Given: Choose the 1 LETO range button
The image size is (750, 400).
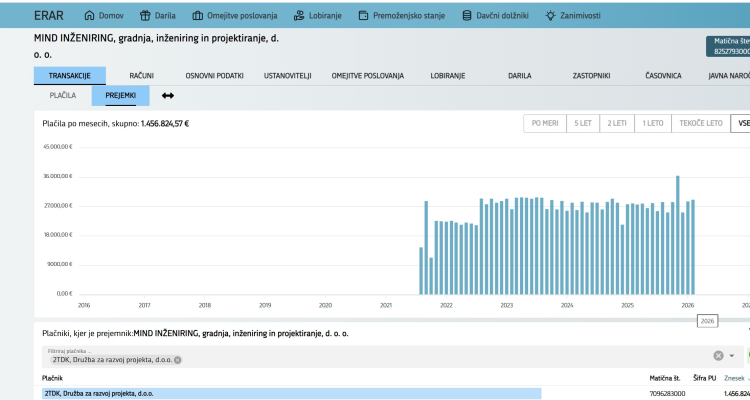Looking at the screenshot, I should click(x=652, y=123).
